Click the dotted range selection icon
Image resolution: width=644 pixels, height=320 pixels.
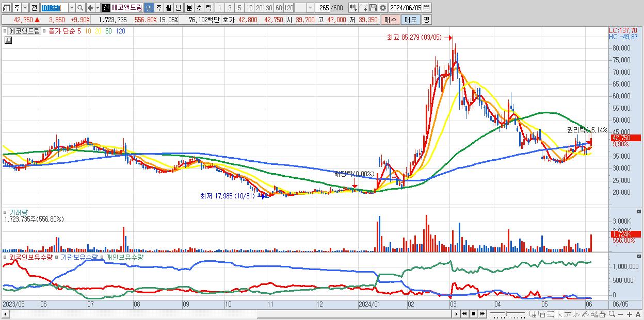(550, 314)
